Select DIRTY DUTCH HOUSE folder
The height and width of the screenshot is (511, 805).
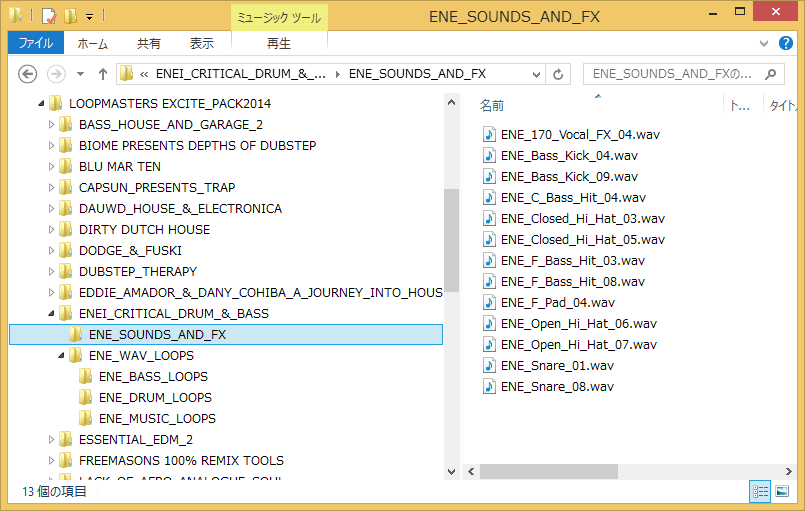point(144,230)
